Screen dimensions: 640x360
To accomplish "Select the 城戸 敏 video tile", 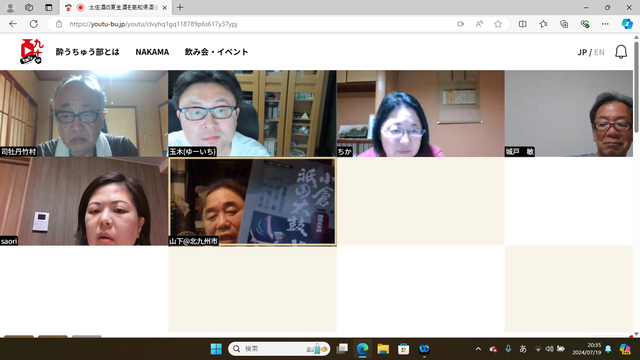I will [569, 113].
